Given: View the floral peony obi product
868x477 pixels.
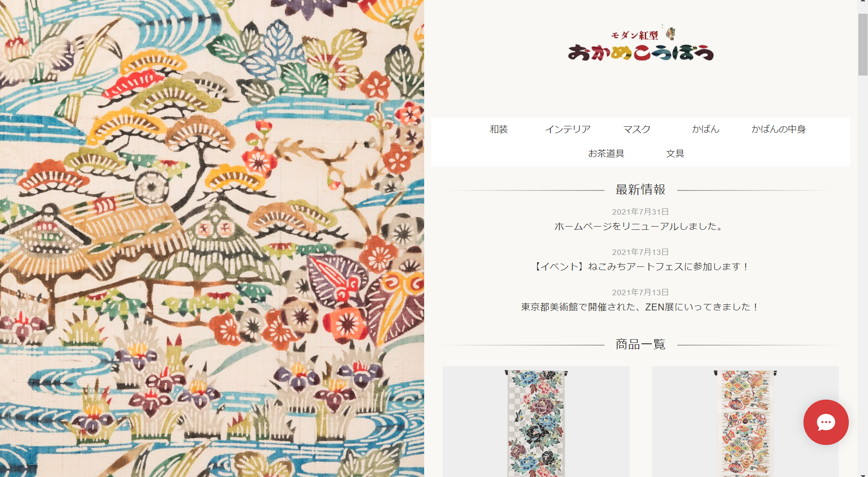Looking at the screenshot, I should [x=536, y=422].
